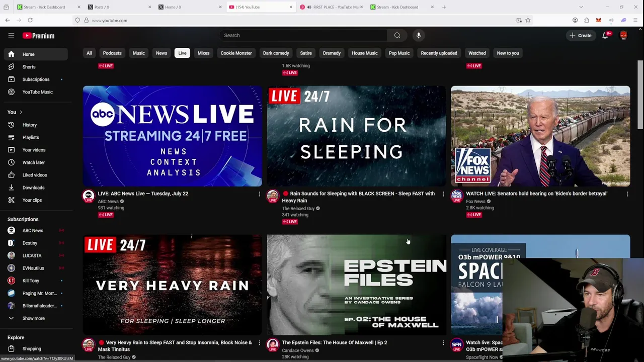The width and height of the screenshot is (644, 362).
Task: Open Fox News border hearing thumbnail
Action: [540, 136]
